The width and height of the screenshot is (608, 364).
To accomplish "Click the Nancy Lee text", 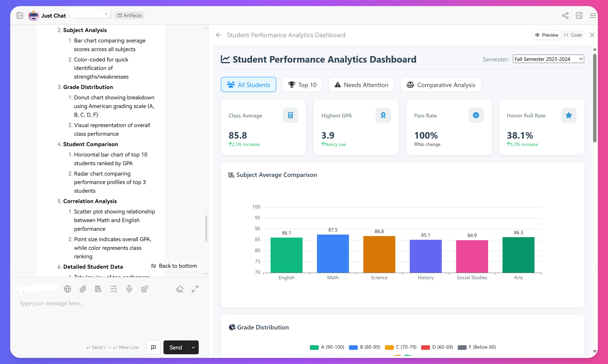I will (335, 144).
